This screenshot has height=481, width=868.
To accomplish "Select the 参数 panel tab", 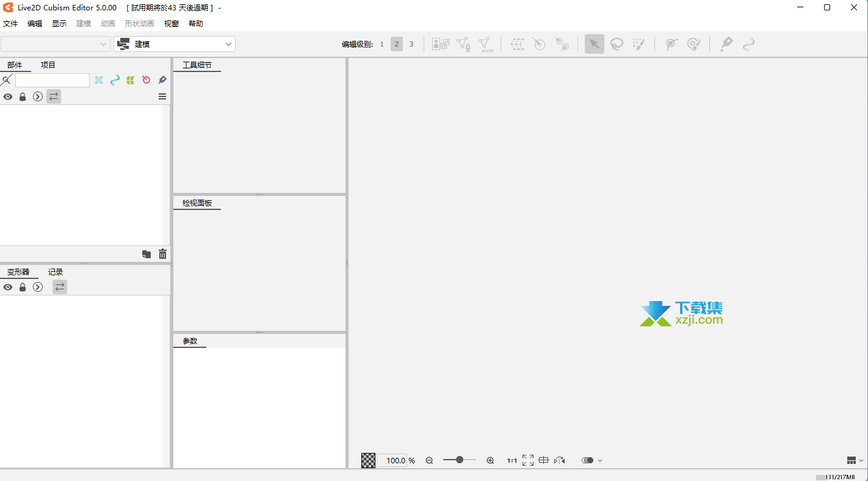I will 190,341.
